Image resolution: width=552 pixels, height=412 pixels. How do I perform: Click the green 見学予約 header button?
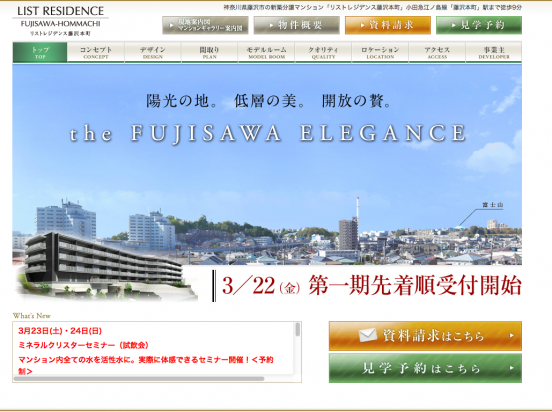(x=479, y=25)
